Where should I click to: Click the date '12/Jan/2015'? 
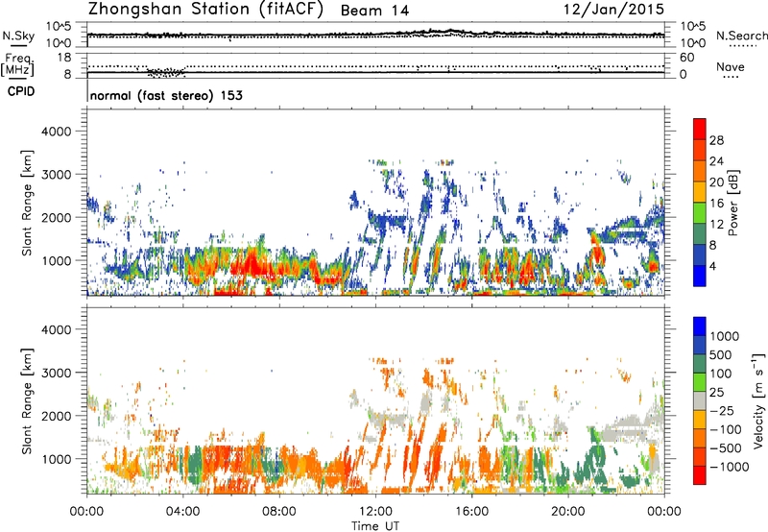[x=614, y=10]
